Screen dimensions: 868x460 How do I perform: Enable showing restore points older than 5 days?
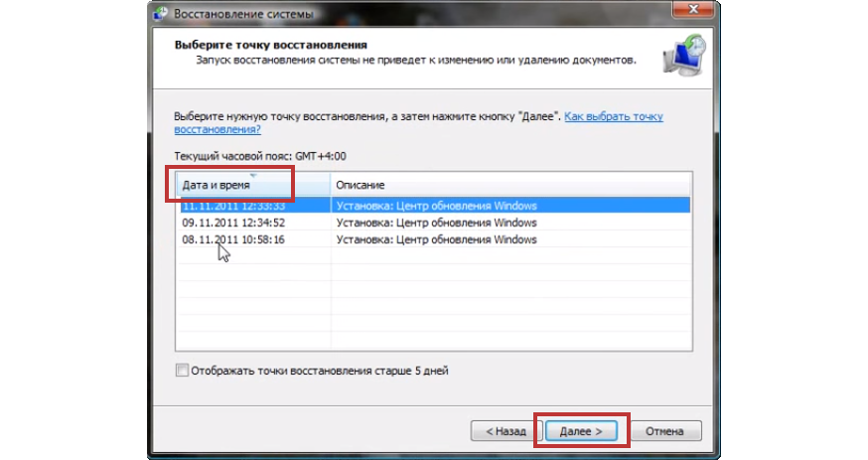click(x=182, y=371)
